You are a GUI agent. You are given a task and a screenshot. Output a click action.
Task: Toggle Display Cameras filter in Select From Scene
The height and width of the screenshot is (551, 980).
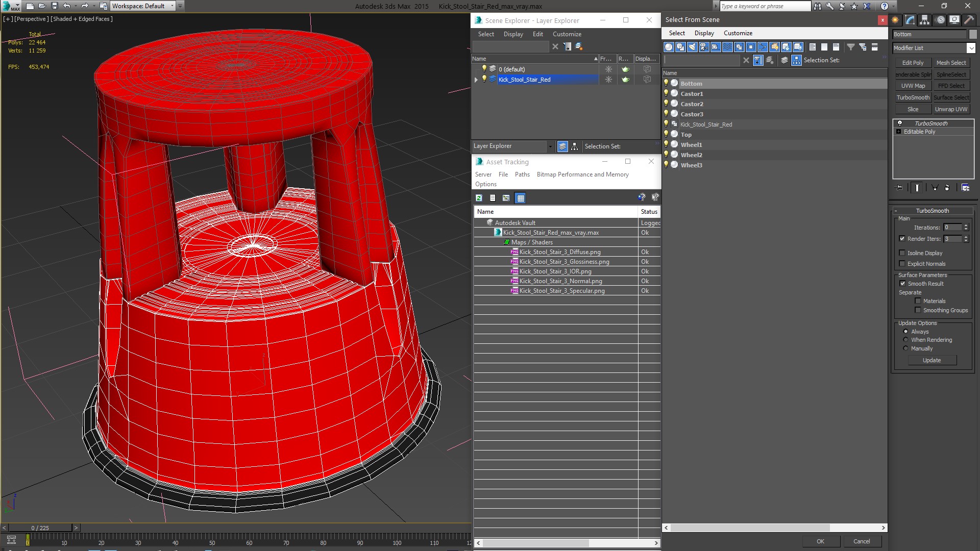704,47
